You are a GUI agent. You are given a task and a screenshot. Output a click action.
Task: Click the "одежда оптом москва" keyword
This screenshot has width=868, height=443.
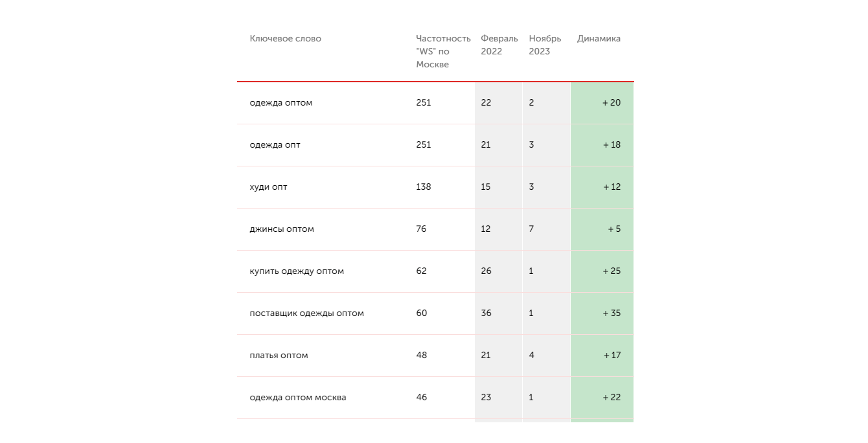coord(298,398)
